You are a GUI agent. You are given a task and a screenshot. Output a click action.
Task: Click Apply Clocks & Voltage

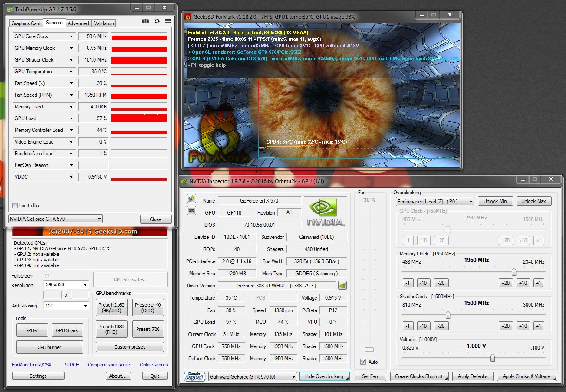click(x=527, y=376)
